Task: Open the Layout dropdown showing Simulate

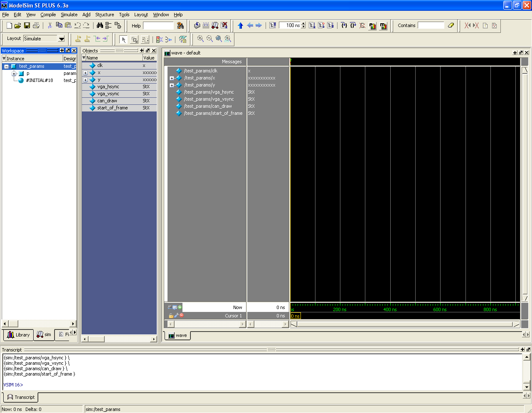Action: (x=62, y=39)
